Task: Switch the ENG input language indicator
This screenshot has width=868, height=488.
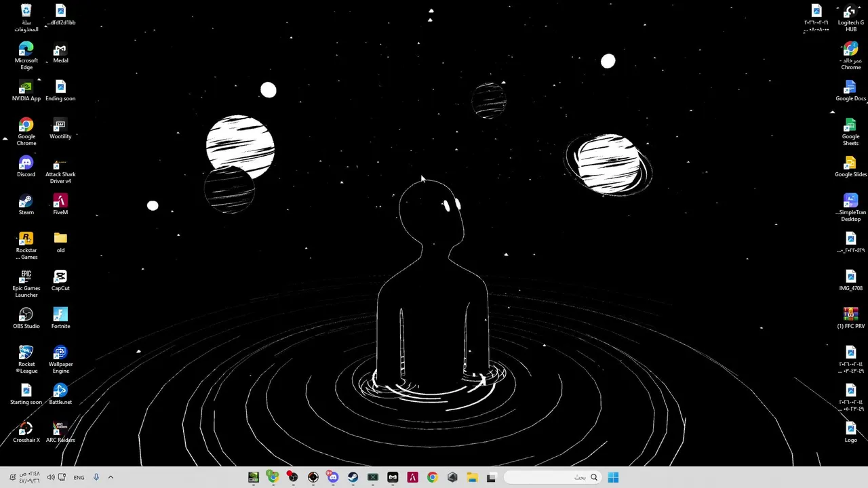Action: point(79,477)
